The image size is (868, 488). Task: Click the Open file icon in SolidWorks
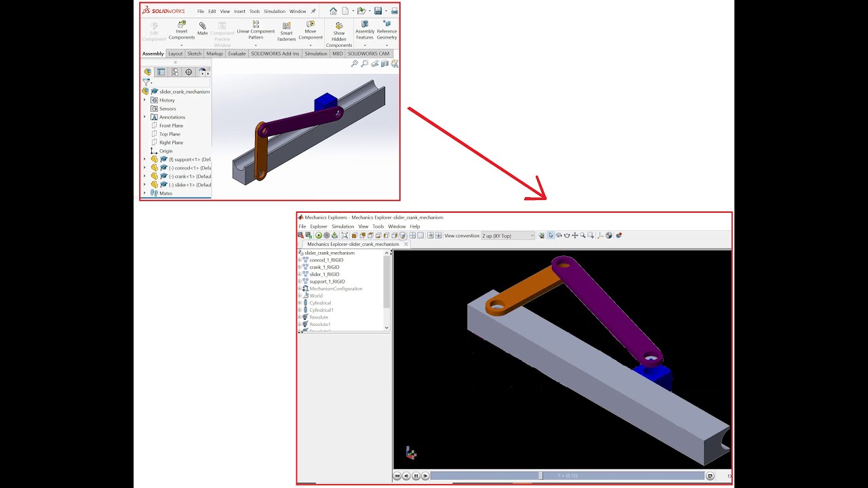point(361,11)
